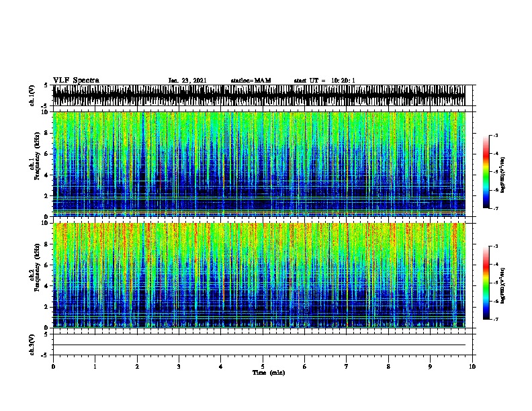Click time axis tick label '1'
This screenshot has width=532, height=411.
[x=95, y=367]
